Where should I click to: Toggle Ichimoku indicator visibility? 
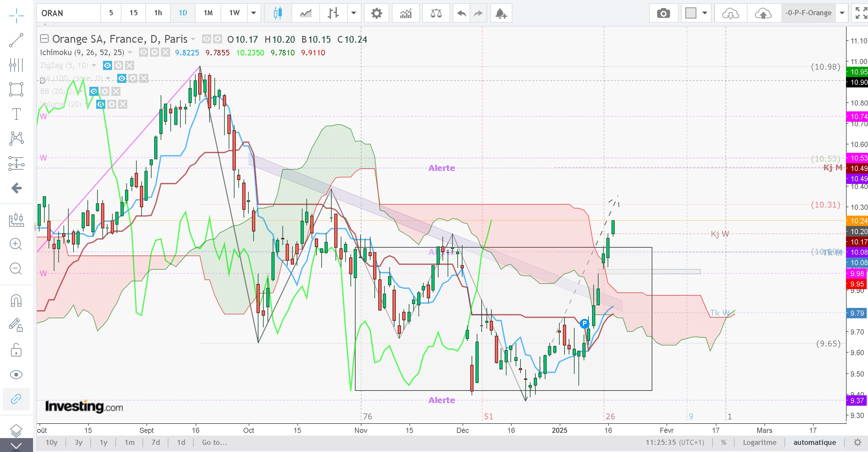pyautogui.click(x=143, y=52)
